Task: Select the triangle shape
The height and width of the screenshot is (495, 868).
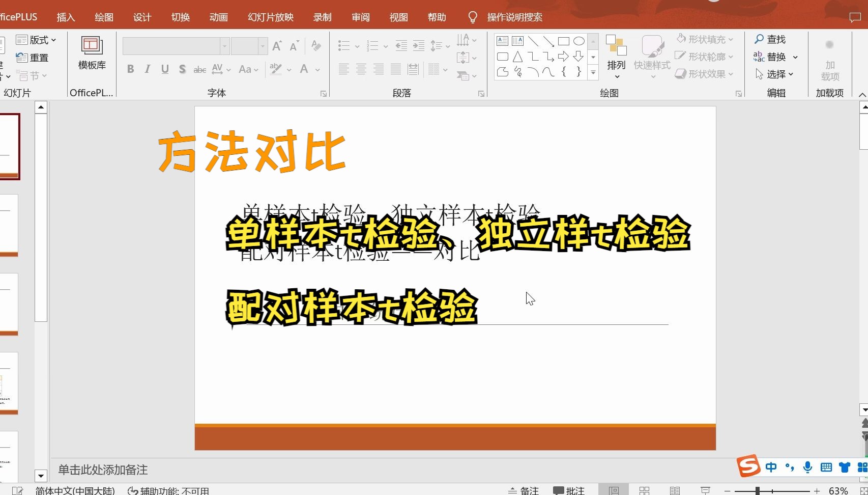Action: [x=517, y=57]
